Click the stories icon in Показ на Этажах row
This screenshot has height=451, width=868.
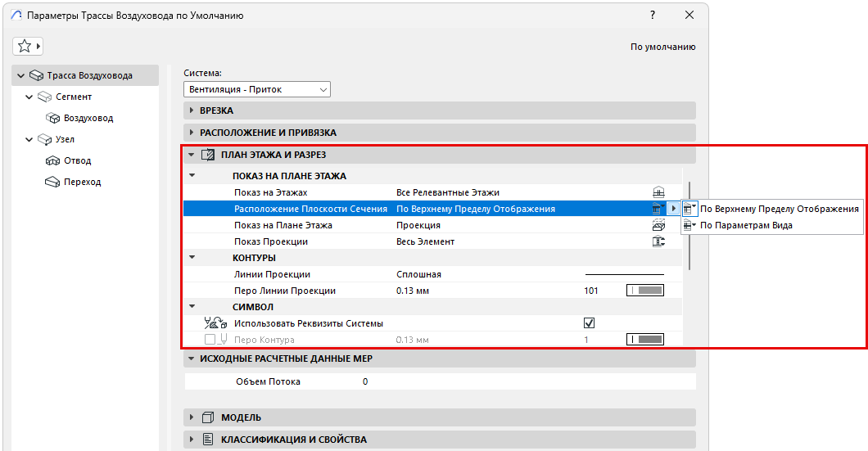click(x=658, y=192)
